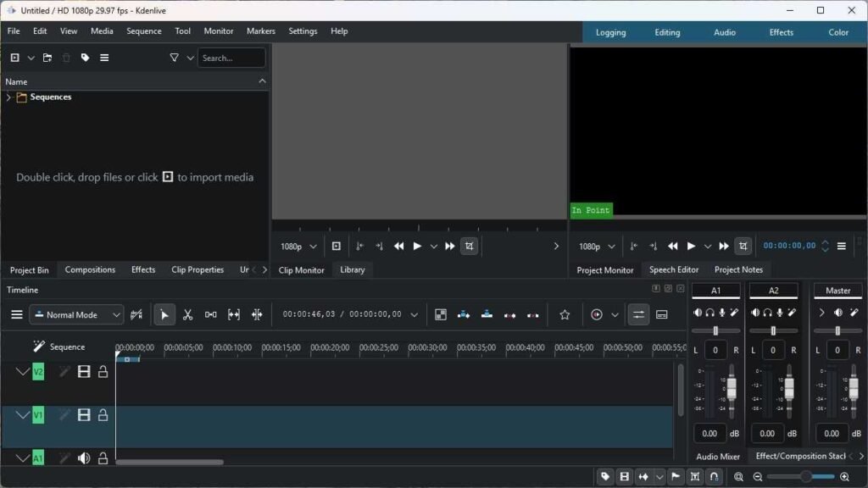Click the subtitle tool icon in timeline toolbar
Image resolution: width=868 pixels, height=488 pixels.
[x=662, y=315]
